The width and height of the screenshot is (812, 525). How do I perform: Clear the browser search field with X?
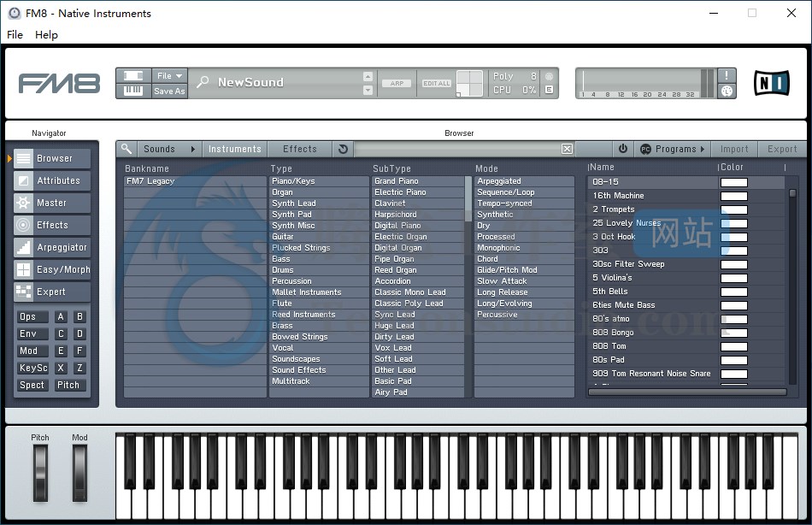pos(567,150)
